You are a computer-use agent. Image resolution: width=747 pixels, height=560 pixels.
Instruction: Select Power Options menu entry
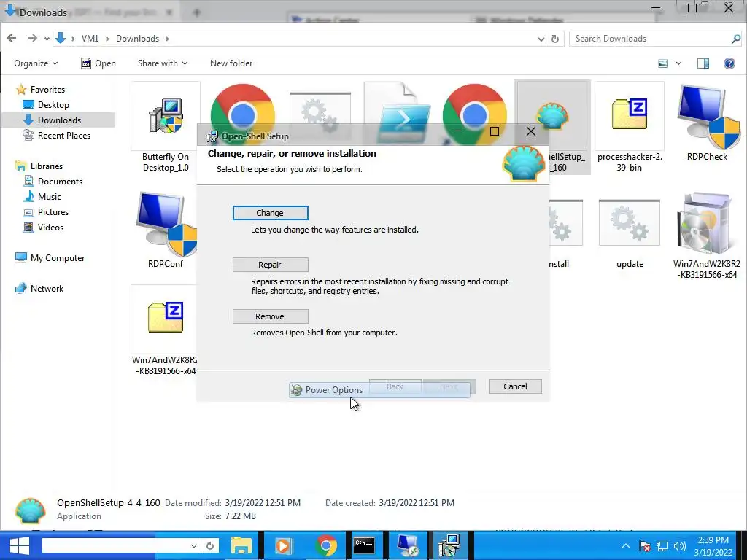[x=379, y=390]
